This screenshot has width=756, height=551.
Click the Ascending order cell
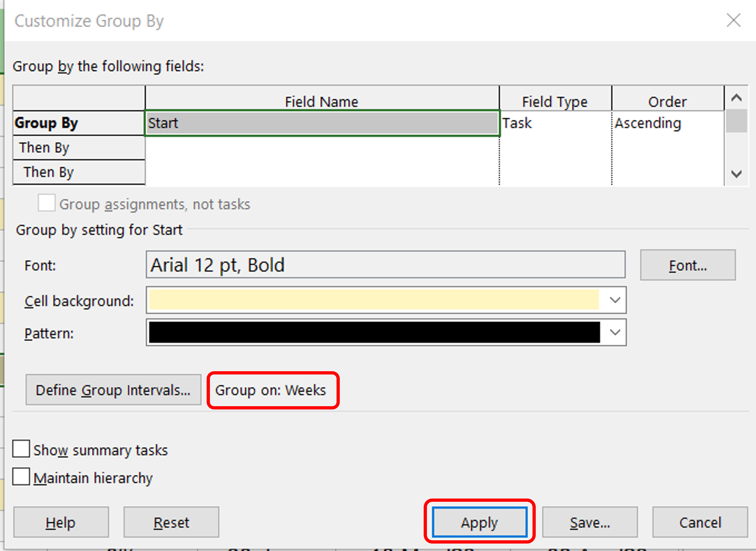(667, 123)
